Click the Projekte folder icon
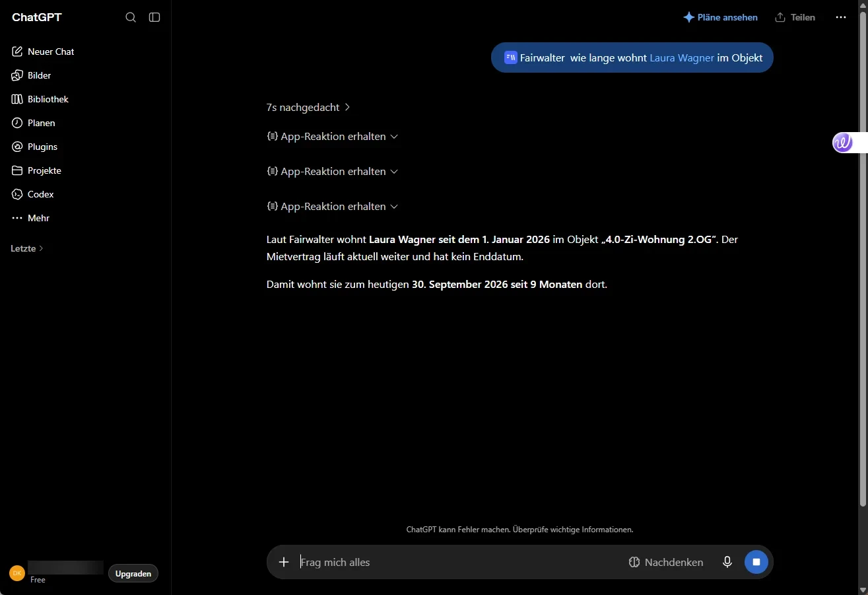868x595 pixels. (17, 170)
